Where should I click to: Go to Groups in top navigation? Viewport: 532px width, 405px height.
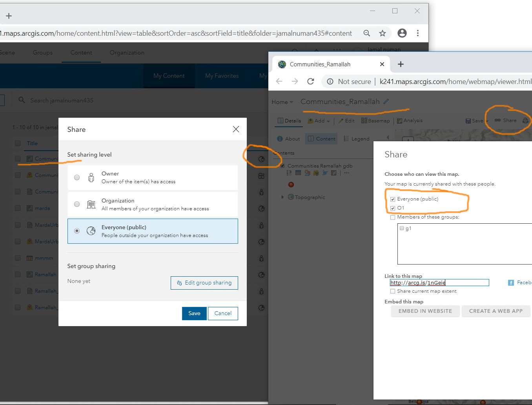43,53
